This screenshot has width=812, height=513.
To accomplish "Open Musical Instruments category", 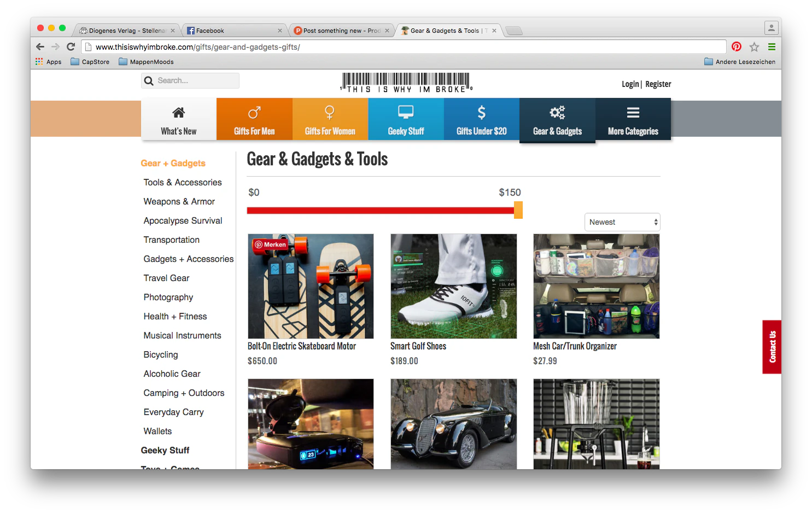I will [182, 336].
